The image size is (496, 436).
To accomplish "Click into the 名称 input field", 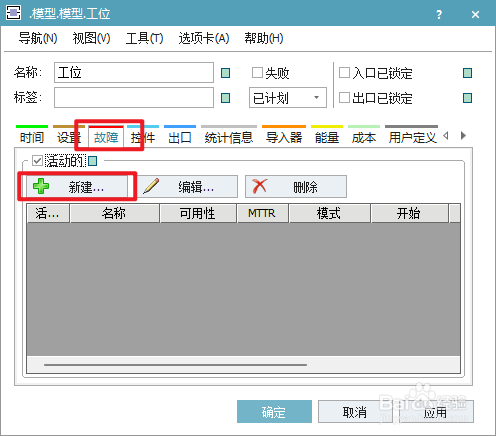I will click(x=134, y=72).
